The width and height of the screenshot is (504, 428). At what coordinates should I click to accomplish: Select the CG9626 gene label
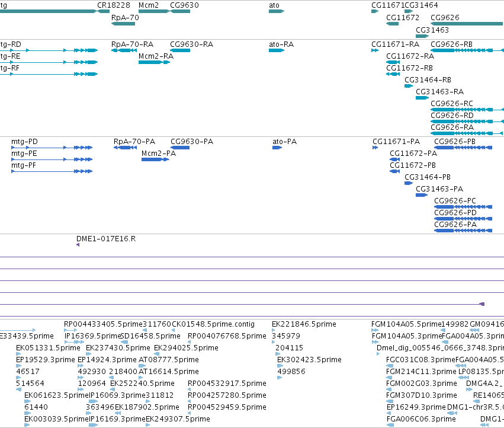click(x=445, y=18)
